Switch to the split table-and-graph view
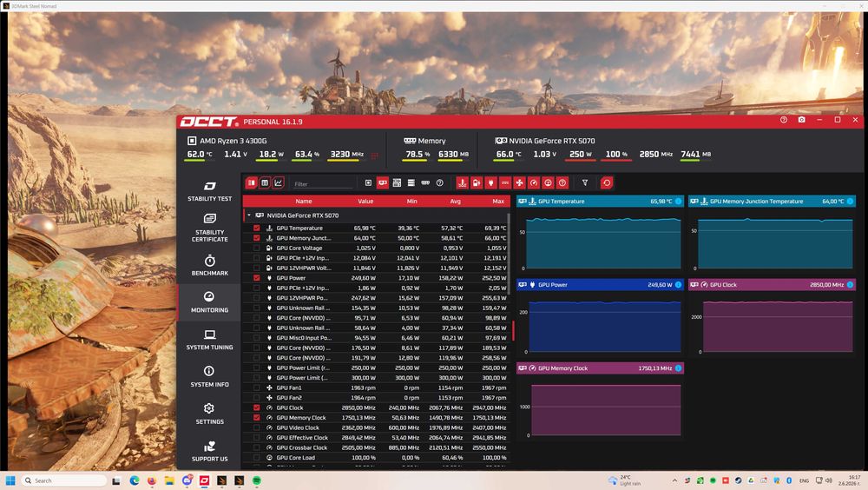868x490 pixels. 252,183
